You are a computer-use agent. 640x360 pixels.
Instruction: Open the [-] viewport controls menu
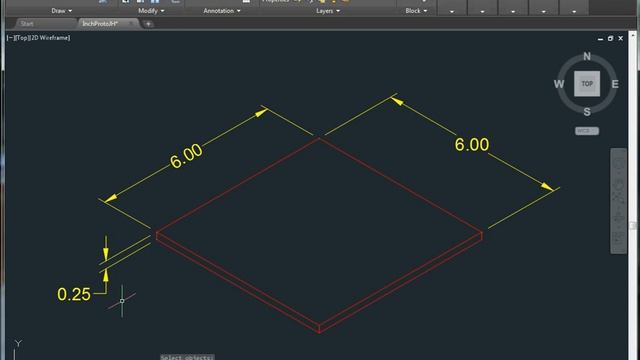click(10, 38)
